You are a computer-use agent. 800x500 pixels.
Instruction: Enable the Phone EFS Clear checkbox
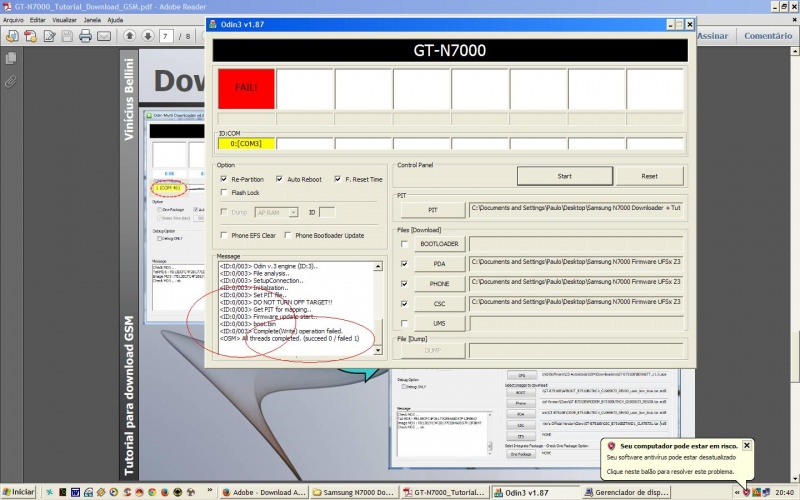coord(224,235)
